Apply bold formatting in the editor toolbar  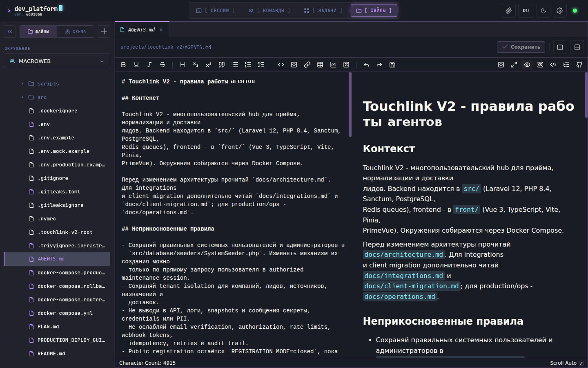[123, 65]
